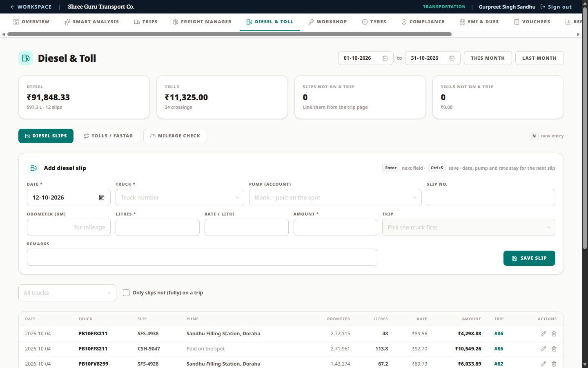Delete the SFS-4928 slip row

click(554, 364)
